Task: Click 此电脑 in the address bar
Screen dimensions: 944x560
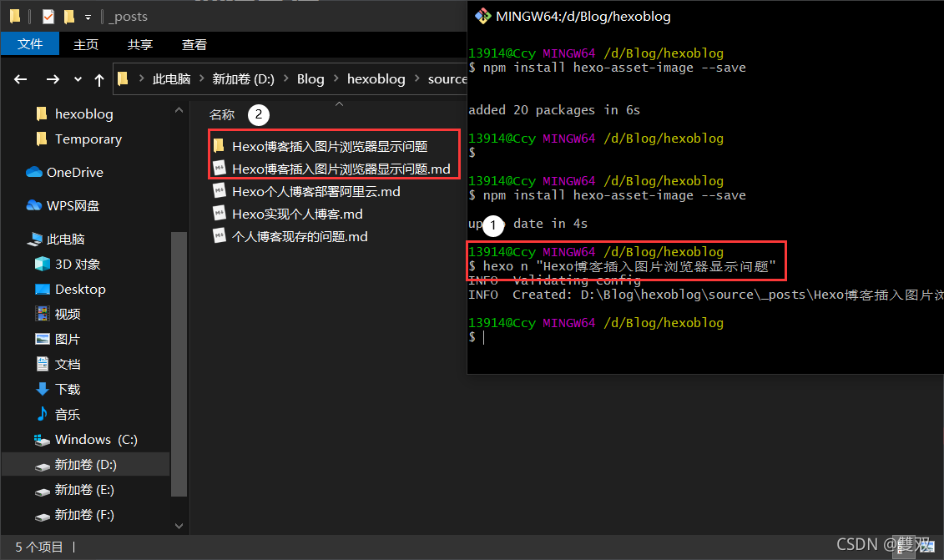Action: (x=172, y=79)
